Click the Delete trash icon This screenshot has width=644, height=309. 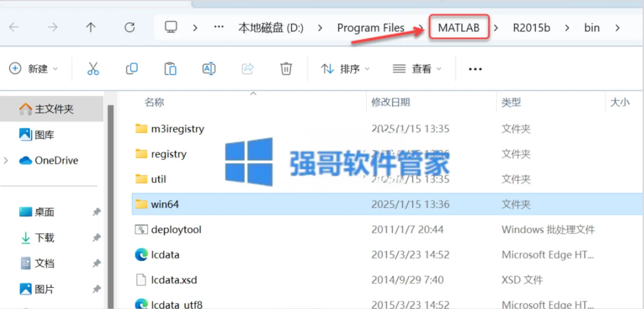[286, 69]
